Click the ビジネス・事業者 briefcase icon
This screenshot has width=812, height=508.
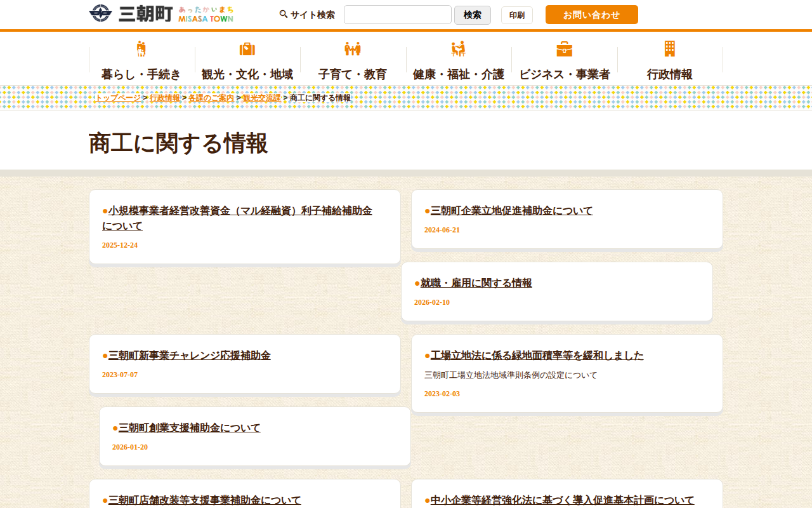565,49
